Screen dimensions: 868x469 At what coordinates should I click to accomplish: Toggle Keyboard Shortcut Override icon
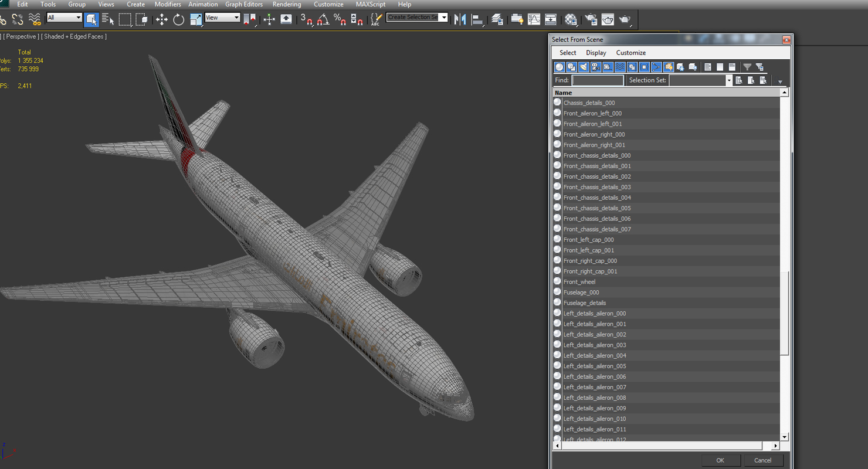(286, 19)
